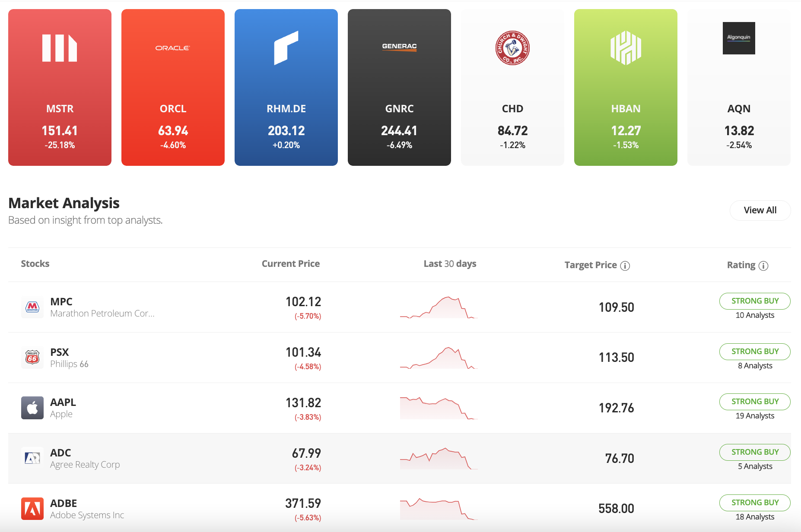Click the Market Analysis heading
This screenshot has width=801, height=532.
coord(64,203)
